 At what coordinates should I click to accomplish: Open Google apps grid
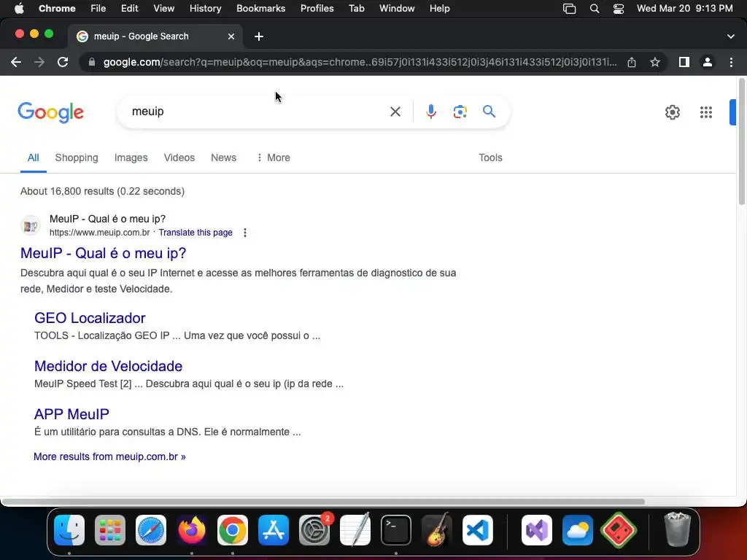[706, 112]
